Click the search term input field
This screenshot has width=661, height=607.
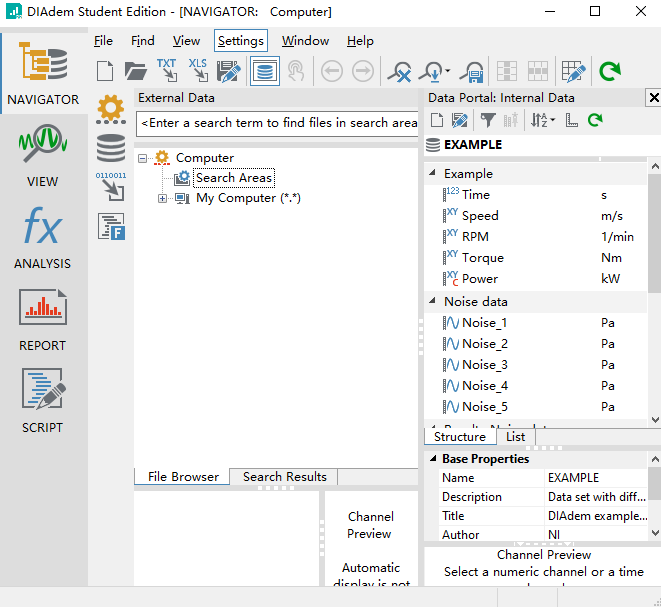point(278,123)
